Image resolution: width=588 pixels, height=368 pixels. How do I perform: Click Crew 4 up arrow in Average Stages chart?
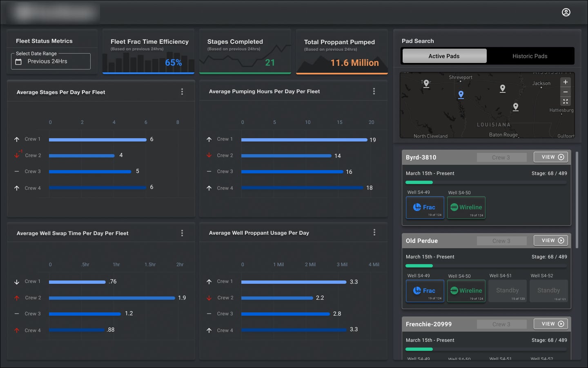pos(17,188)
